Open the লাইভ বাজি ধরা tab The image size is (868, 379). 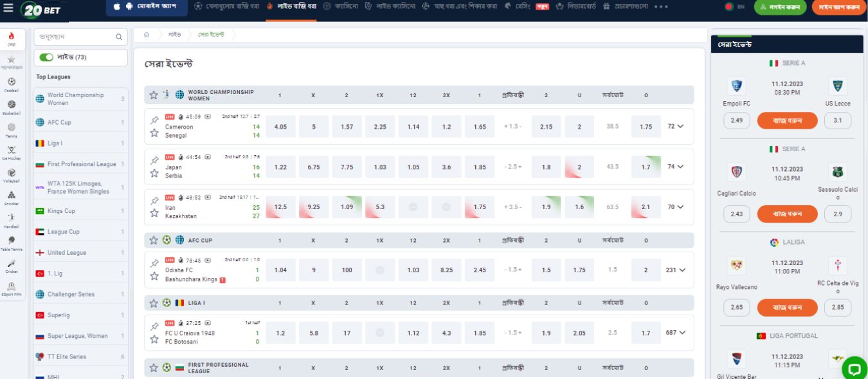(292, 6)
